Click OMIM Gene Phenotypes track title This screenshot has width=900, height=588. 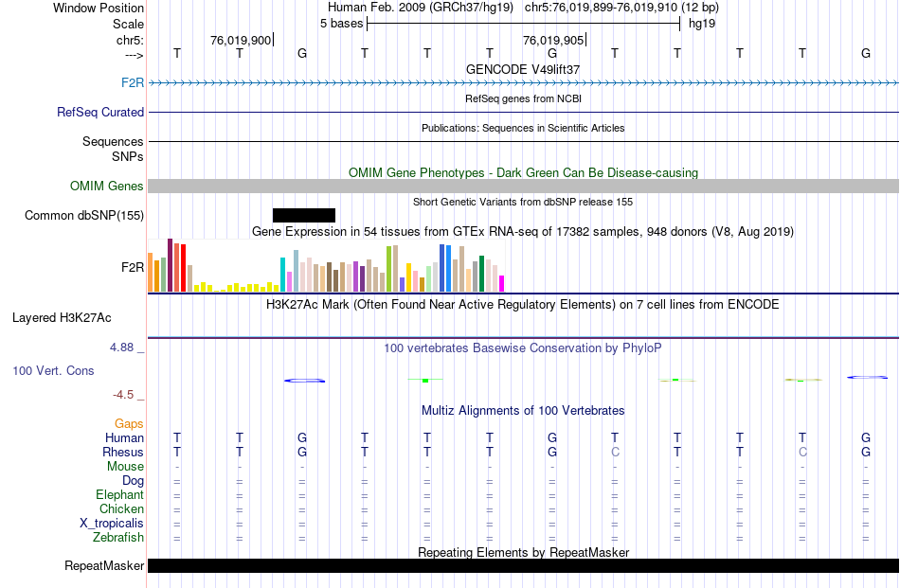click(523, 172)
